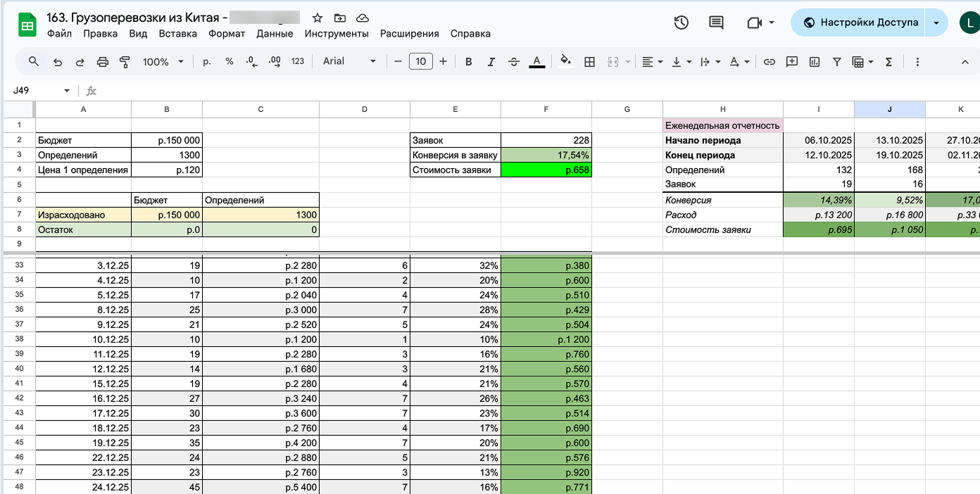Toggle strikethrough formatting
The image size is (980, 494).
(514, 62)
